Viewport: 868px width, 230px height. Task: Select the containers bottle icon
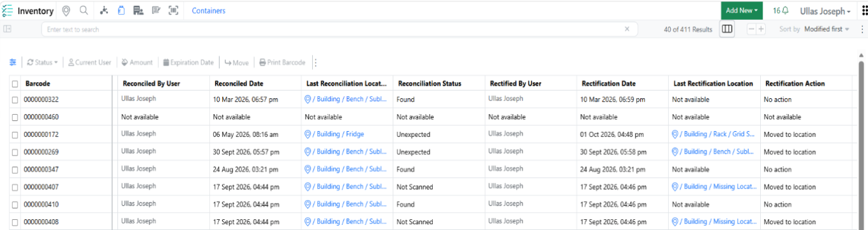point(121,11)
